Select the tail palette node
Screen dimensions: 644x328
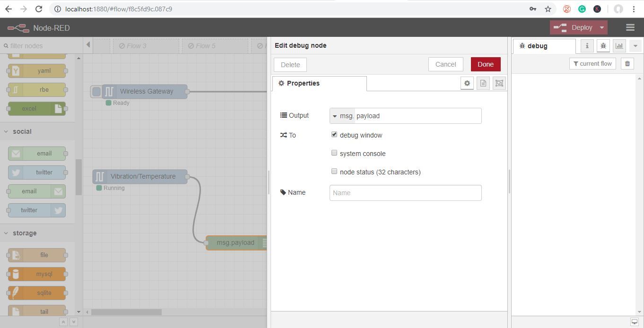37,311
